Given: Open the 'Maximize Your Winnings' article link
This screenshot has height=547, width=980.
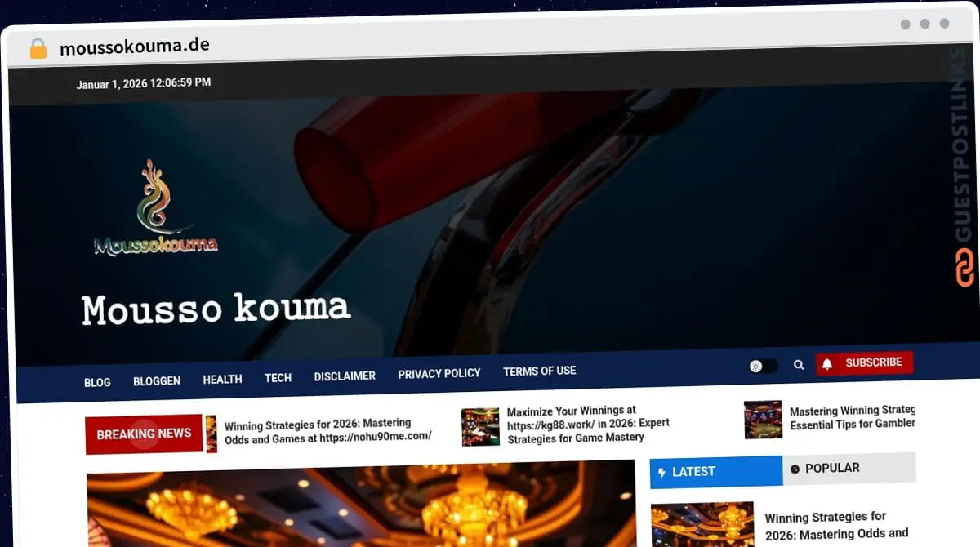Looking at the screenshot, I should click(x=588, y=423).
